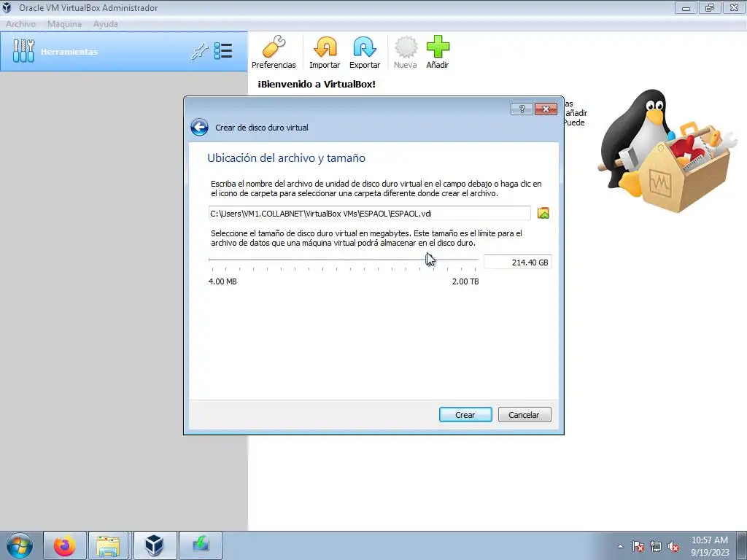Image resolution: width=747 pixels, height=560 pixels.
Task: Click '¡Bienvenido a VirtualBox!' heading
Action: pyautogui.click(x=317, y=85)
